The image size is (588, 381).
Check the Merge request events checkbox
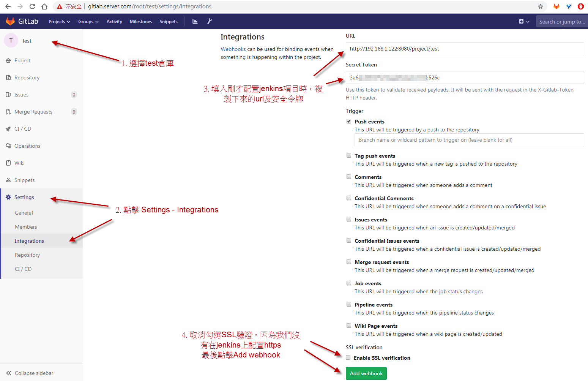[349, 262]
